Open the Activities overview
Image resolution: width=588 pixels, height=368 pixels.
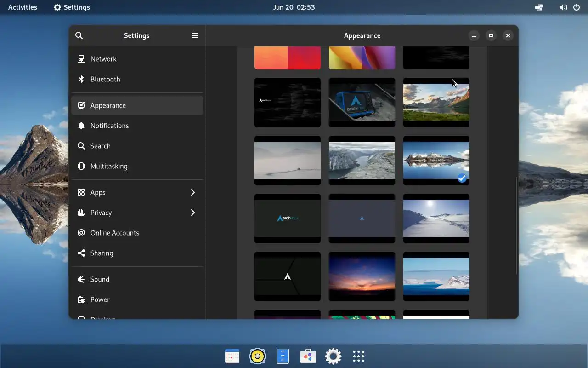tap(23, 7)
